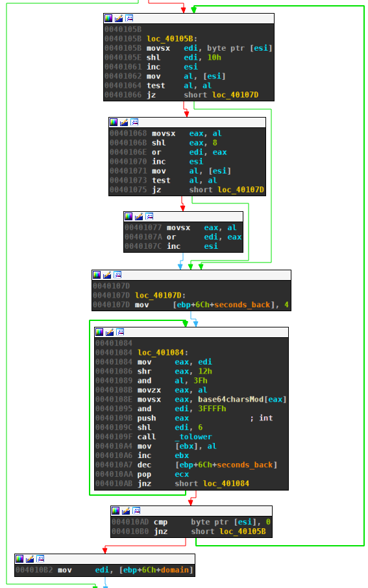Click pencil edit icon on 00401077 block
This screenshot has width=368, height=588.
(139, 216)
